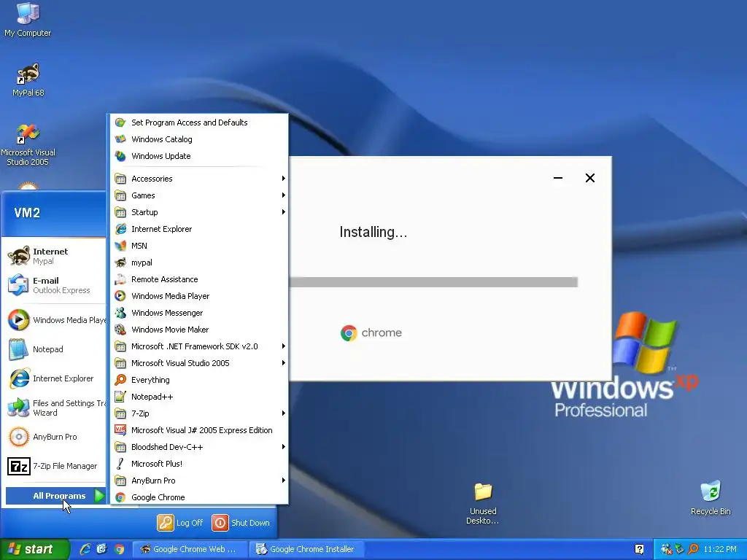Switch to Google Chrome Web taskbar button

pyautogui.click(x=190, y=549)
